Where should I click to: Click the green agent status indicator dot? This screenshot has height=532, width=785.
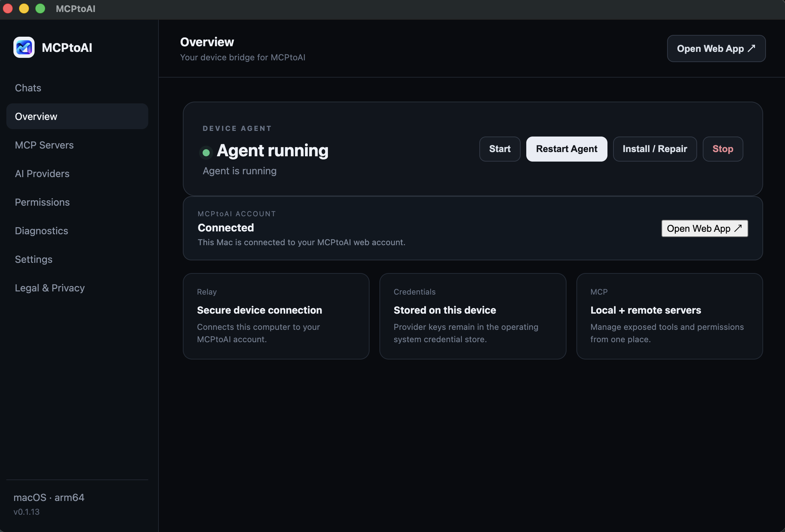click(x=206, y=152)
